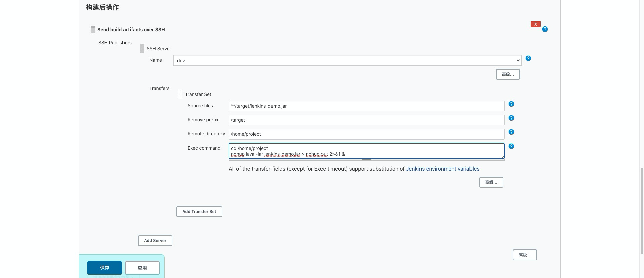Expand advanced options below server Name
Image resolution: width=644 pixels, height=278 pixels.
click(508, 74)
